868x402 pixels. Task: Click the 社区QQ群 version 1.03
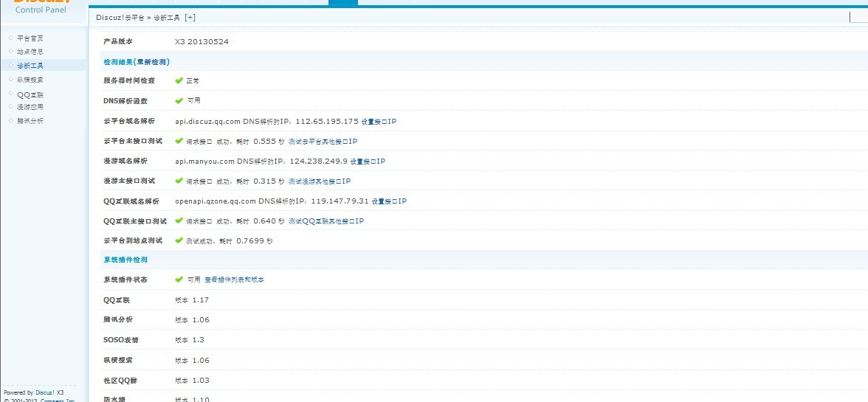tap(192, 381)
